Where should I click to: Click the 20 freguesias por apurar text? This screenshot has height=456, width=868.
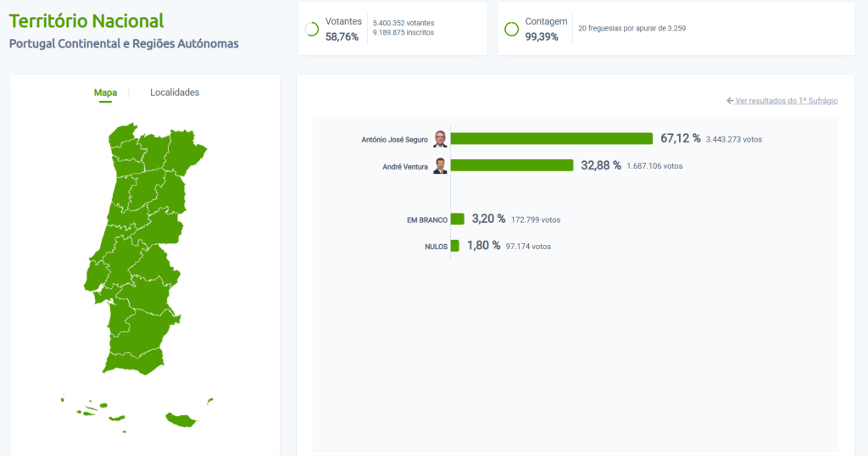pos(632,29)
